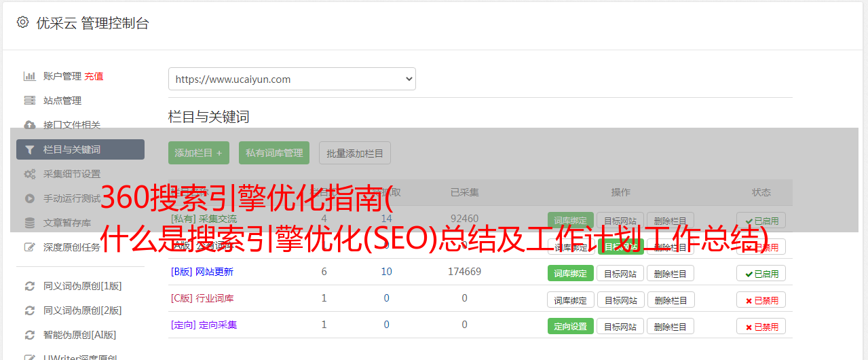Click the collected count 92460

[x=464, y=219]
